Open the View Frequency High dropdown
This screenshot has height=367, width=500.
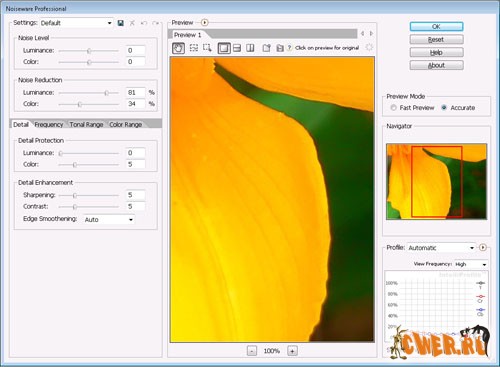(471, 264)
